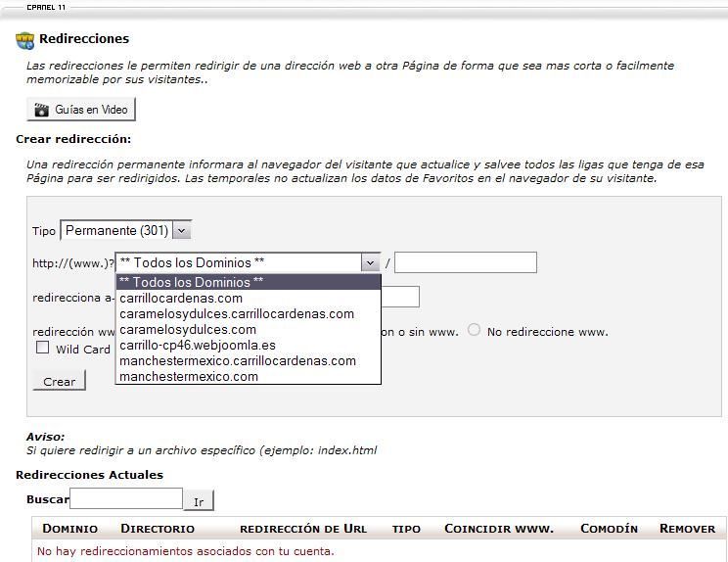This screenshot has width=728, height=562.
Task: Click the Ir search button
Action: (x=199, y=501)
